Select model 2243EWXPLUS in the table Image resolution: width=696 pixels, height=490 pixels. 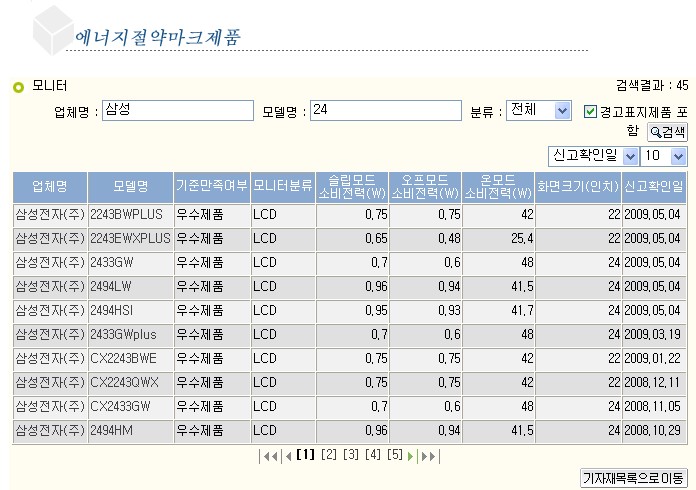pos(130,239)
